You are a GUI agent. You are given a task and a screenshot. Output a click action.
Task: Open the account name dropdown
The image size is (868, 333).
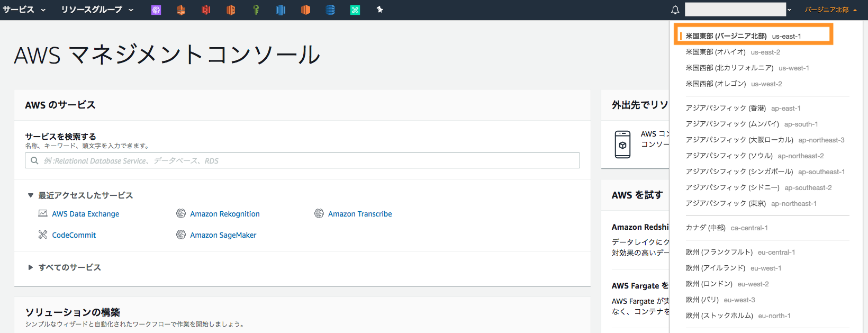pyautogui.click(x=738, y=10)
